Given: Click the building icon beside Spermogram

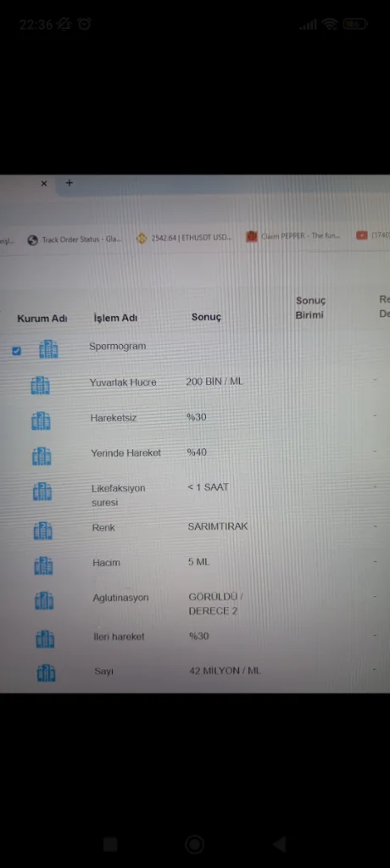Looking at the screenshot, I should click(x=49, y=349).
